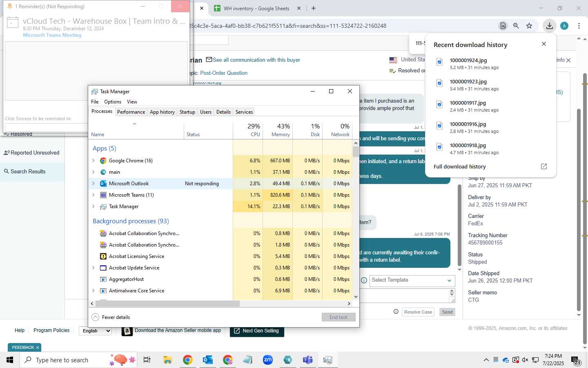The height and width of the screenshot is (368, 588).
Task: Expand Google Chrome (16) process group
Action: pyautogui.click(x=94, y=161)
